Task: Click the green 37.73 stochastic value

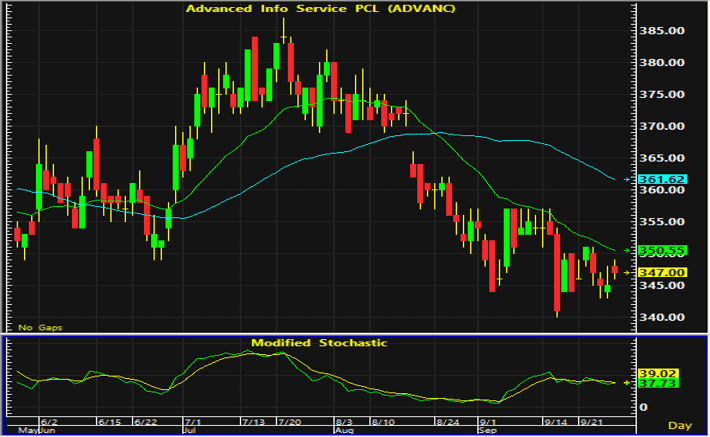Action: pyautogui.click(x=657, y=384)
